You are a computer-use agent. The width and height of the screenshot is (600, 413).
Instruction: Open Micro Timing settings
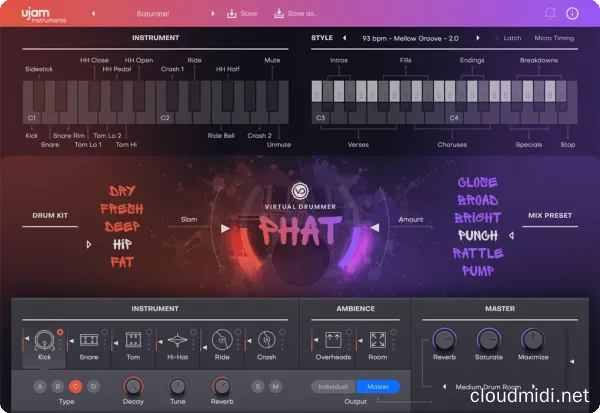[x=554, y=38]
